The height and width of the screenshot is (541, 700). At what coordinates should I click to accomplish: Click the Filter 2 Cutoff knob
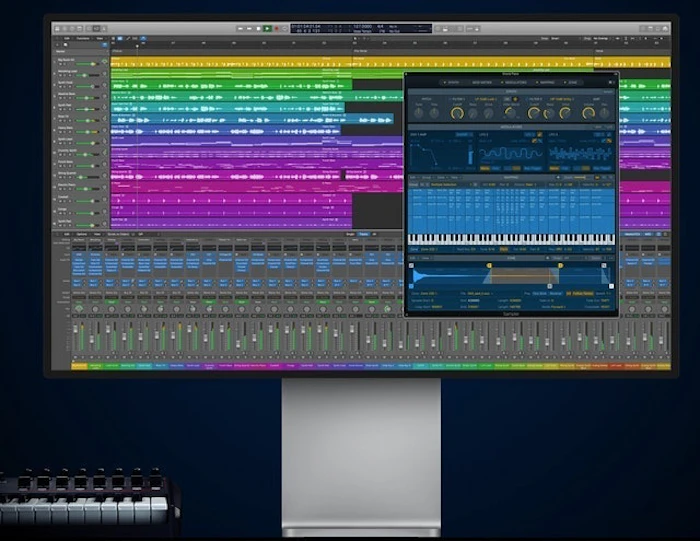pyautogui.click(x=533, y=113)
